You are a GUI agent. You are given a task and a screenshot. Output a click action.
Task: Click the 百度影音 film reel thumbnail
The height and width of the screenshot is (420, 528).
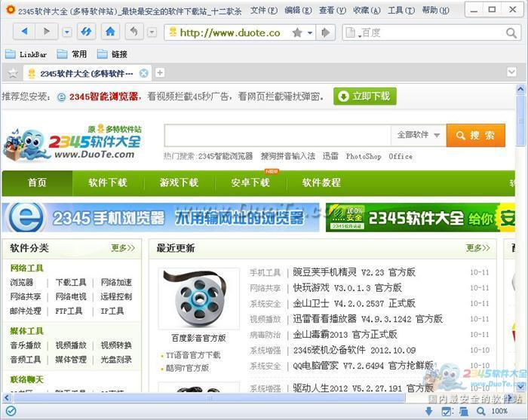tap(198, 299)
